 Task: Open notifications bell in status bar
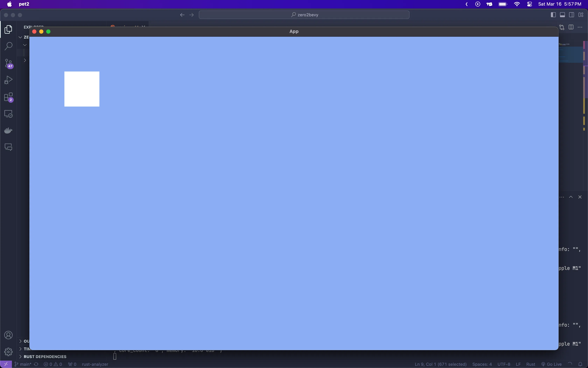pos(580,364)
